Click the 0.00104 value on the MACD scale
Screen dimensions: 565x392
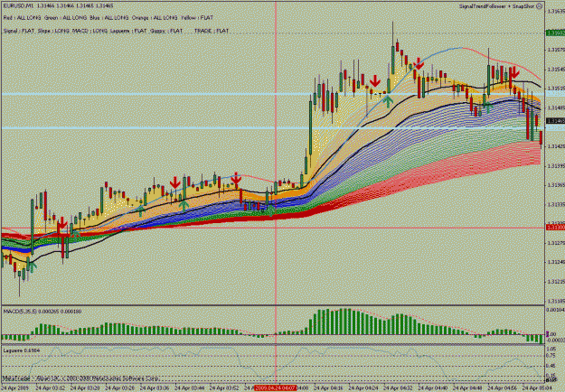(555, 310)
